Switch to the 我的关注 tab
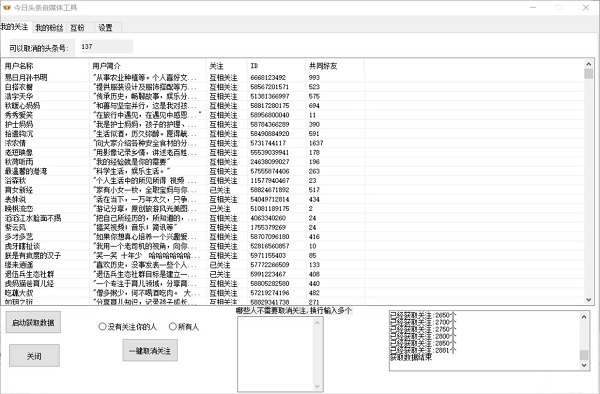Screen dimensions: 600x394 click(x=14, y=26)
